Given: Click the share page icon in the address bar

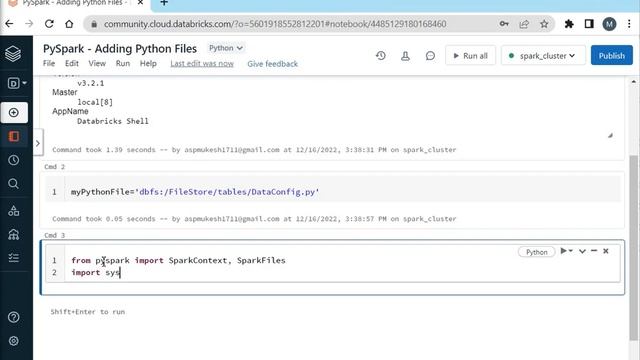Looking at the screenshot, I should click(x=524, y=24).
